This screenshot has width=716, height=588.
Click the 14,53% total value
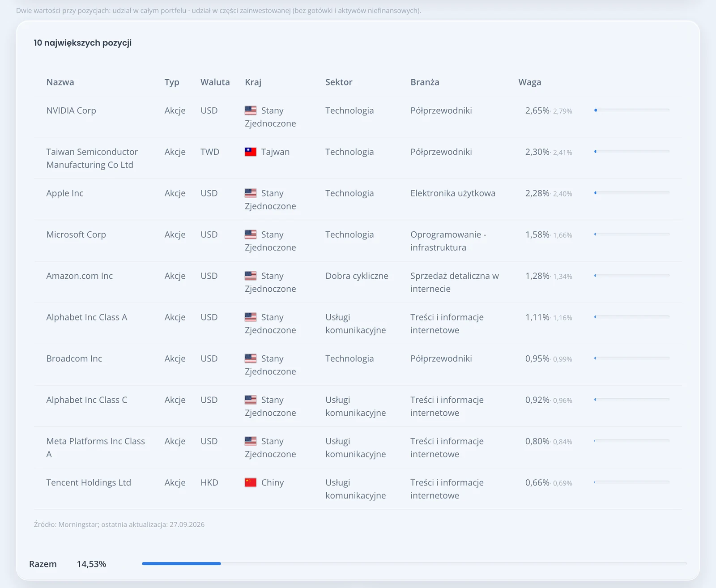pyautogui.click(x=91, y=564)
